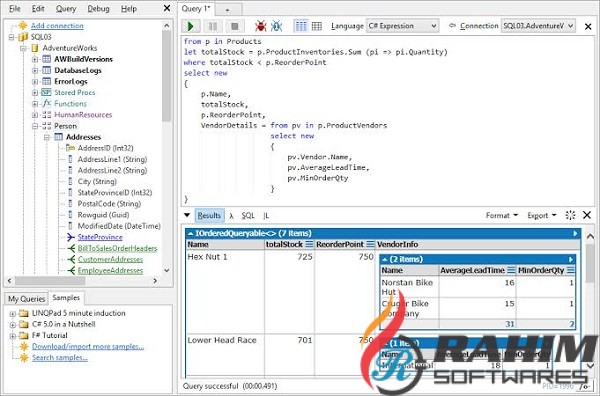Expand the DatabaseLogs table node

pos(35,70)
